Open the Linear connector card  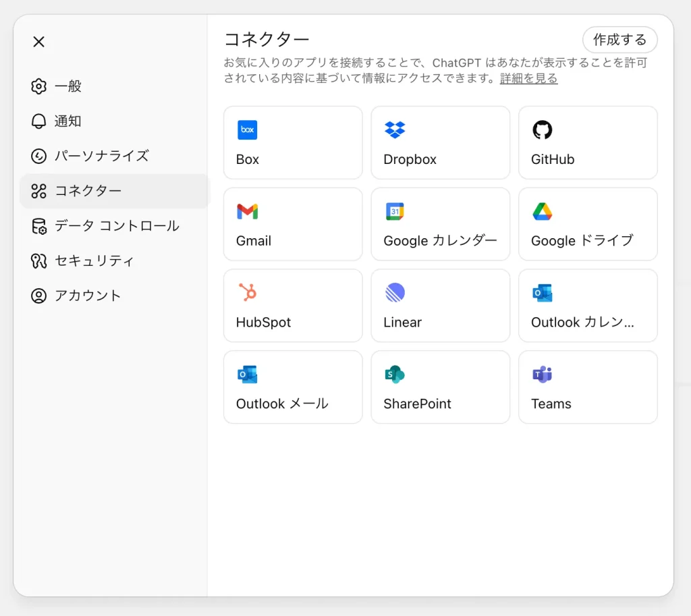pos(440,306)
